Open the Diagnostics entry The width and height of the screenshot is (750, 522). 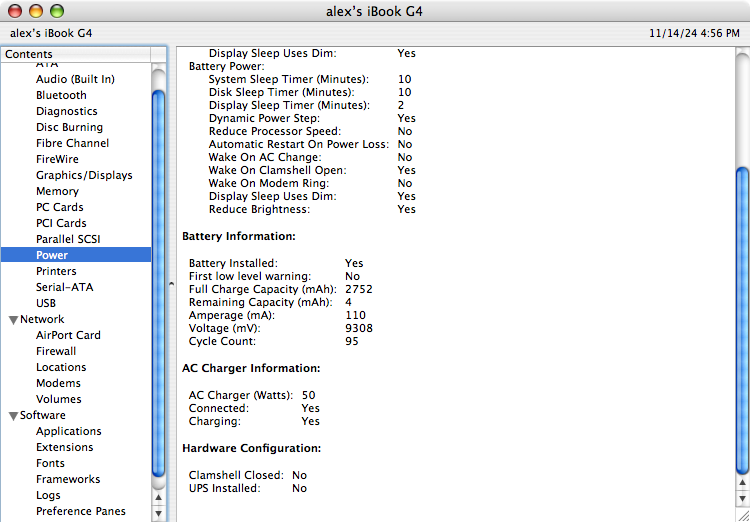pos(66,111)
